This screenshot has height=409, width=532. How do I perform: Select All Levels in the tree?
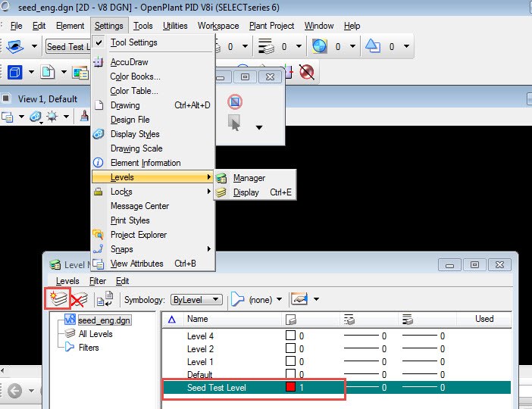[x=95, y=334]
